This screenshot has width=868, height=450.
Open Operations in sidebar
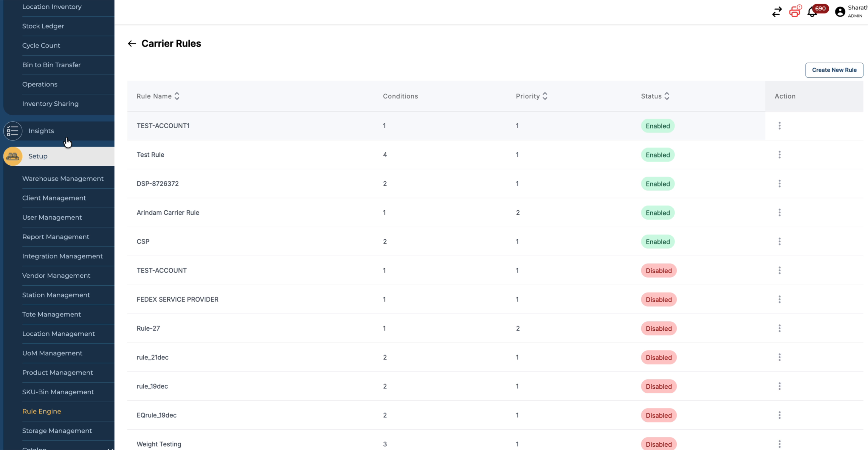click(40, 84)
